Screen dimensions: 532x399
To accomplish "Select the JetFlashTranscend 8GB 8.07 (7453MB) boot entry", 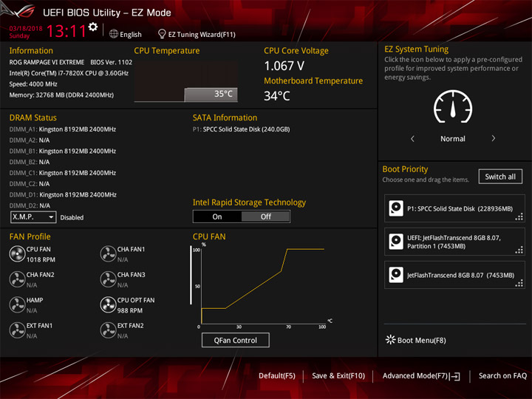I will (x=454, y=275).
